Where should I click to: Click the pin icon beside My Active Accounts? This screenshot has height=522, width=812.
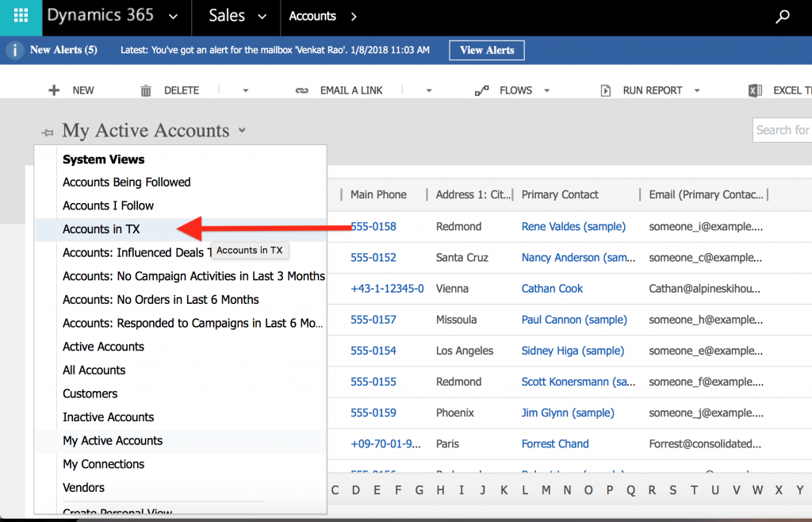(x=48, y=132)
